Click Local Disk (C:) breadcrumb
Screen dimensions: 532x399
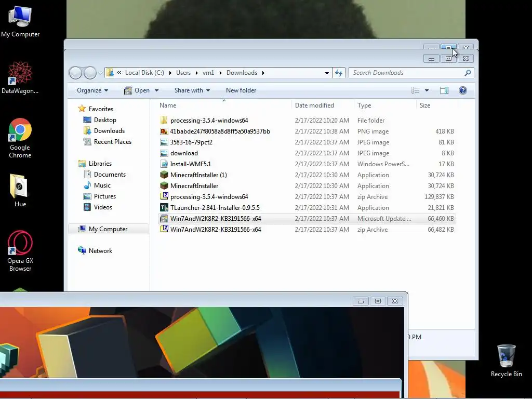click(144, 73)
